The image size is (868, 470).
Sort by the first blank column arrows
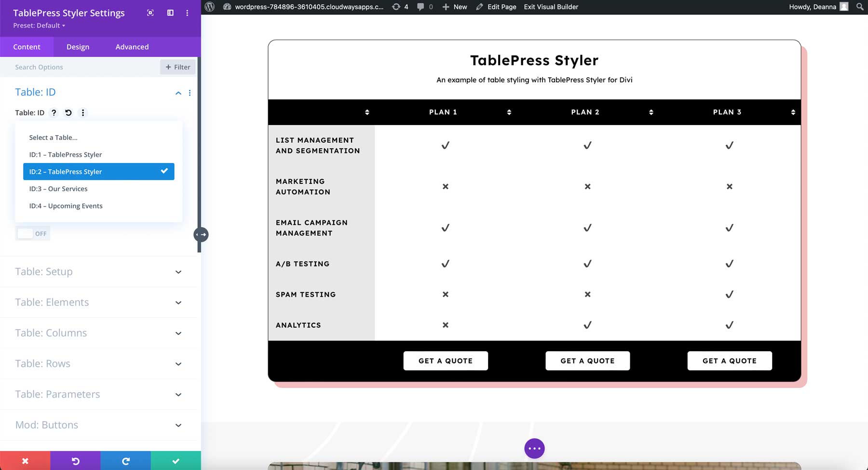click(x=367, y=112)
